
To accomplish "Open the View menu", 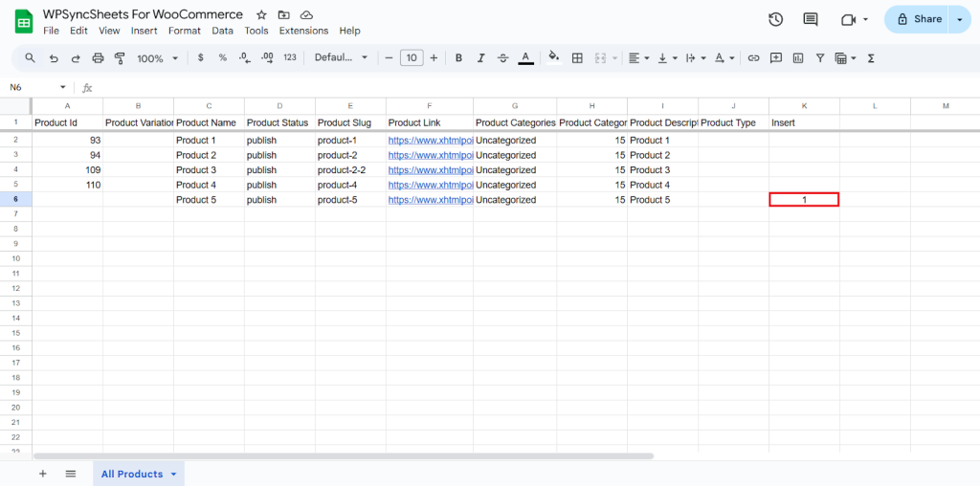I will (109, 31).
